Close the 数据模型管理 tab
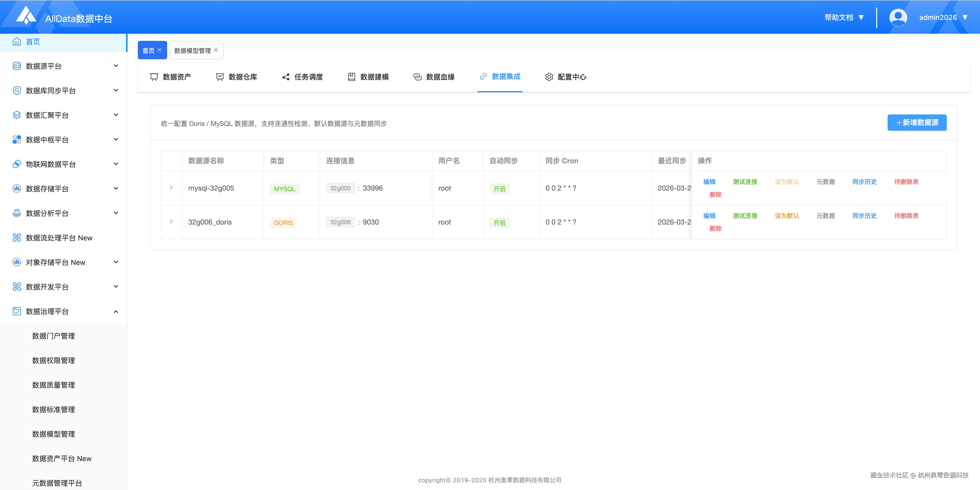Screen dimensions: 980x490 pos(216,50)
